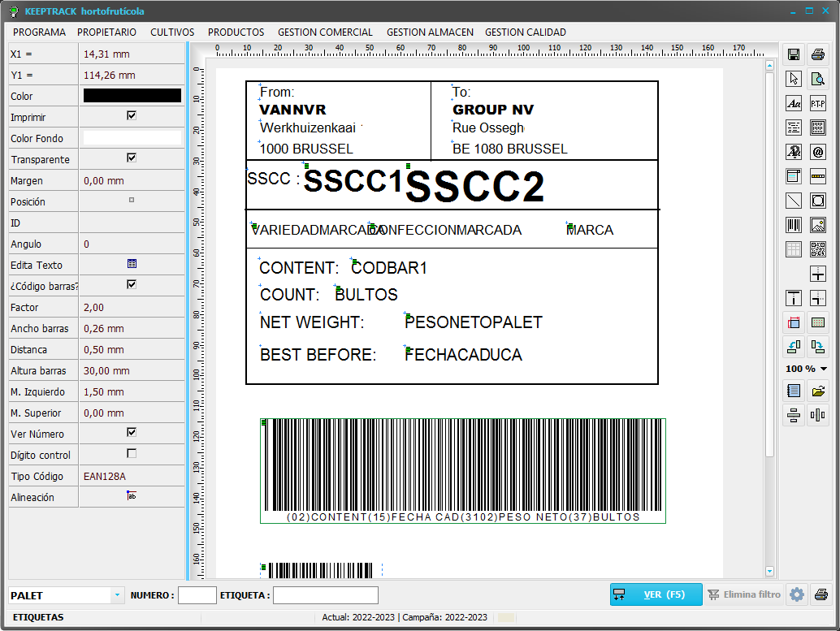Click the ETIQUETA input field
This screenshot has height=631, width=840.
click(326, 595)
